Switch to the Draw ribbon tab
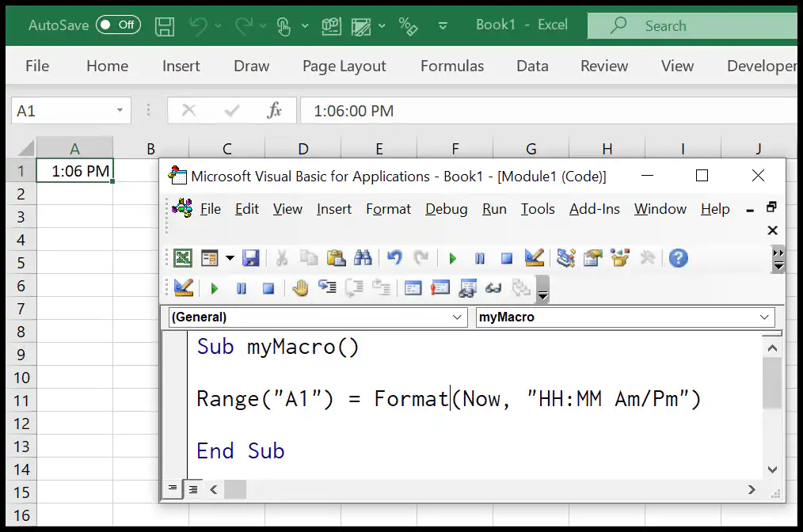The width and height of the screenshot is (803, 532). point(252,66)
